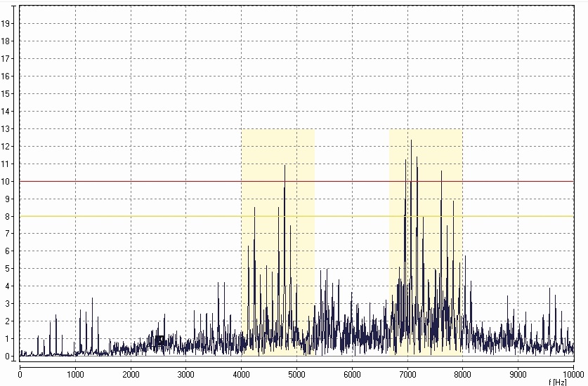This screenshot has height=386, width=588.
Task: Click the 13 tick label on amplitude axis
Action: coord(6,128)
